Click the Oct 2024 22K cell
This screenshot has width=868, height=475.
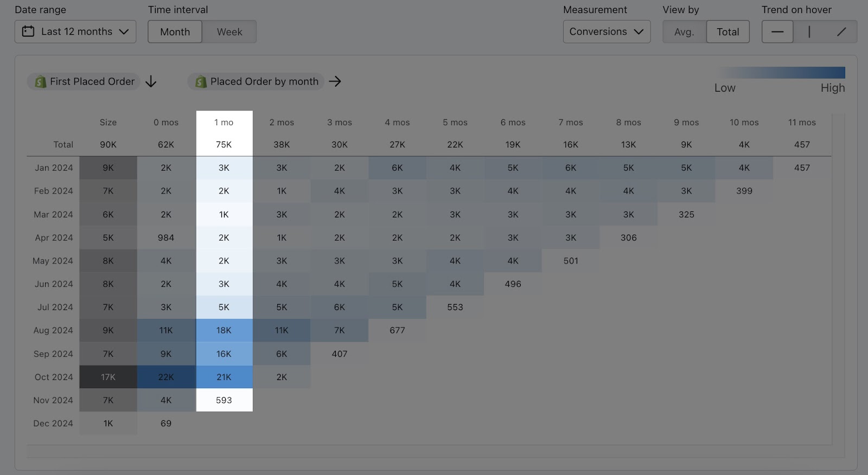166,377
